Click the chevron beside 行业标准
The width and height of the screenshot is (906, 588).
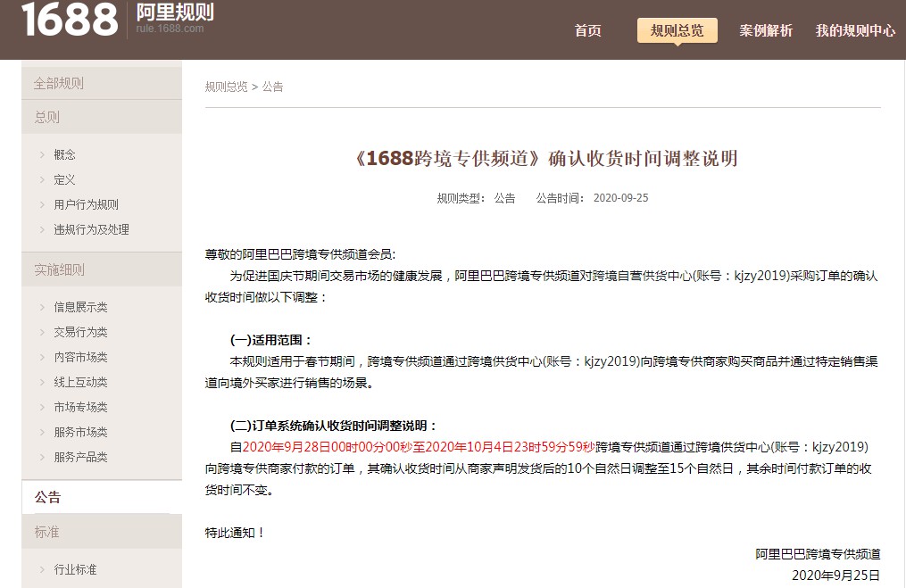pyautogui.click(x=42, y=569)
